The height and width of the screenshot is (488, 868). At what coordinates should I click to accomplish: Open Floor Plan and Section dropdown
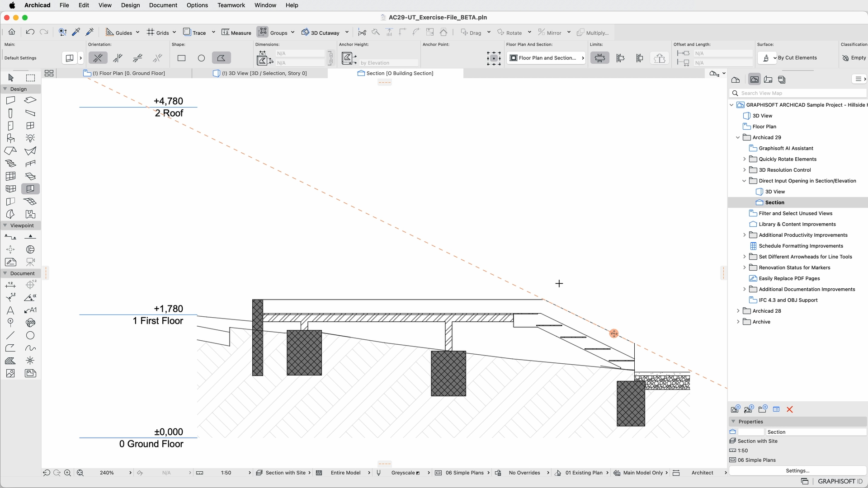click(x=546, y=58)
